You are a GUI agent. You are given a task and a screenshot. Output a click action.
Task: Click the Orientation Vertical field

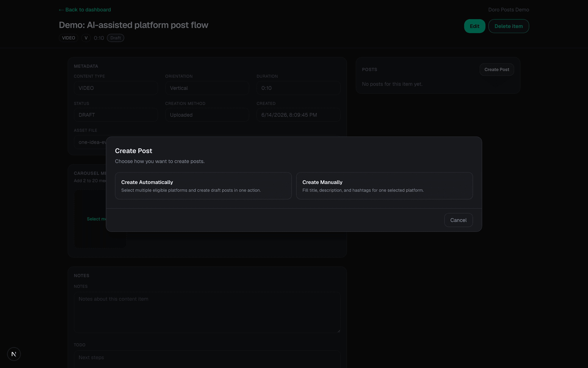(207, 88)
